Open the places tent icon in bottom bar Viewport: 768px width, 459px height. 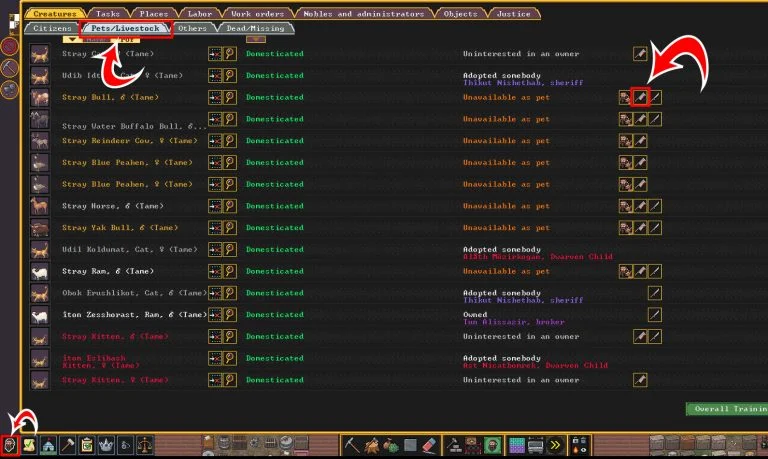48,445
